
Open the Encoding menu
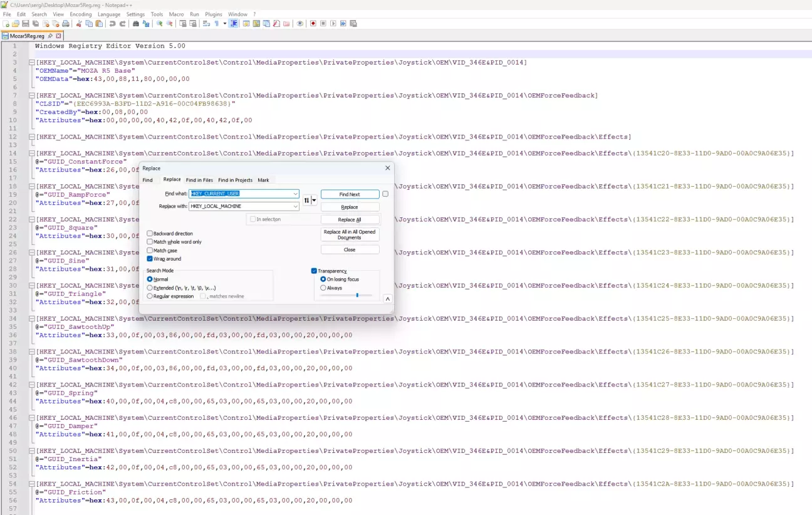[x=81, y=14]
